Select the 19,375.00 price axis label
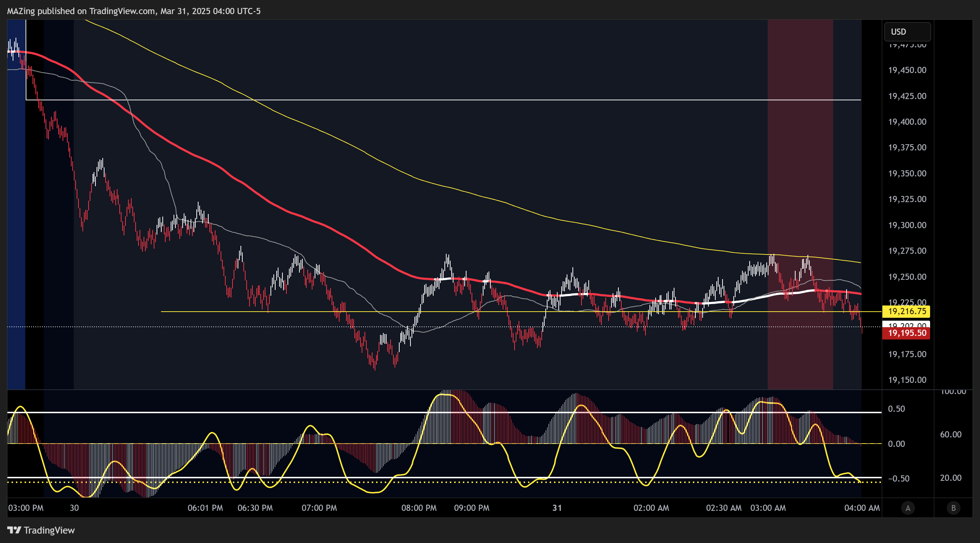 pyautogui.click(x=907, y=147)
